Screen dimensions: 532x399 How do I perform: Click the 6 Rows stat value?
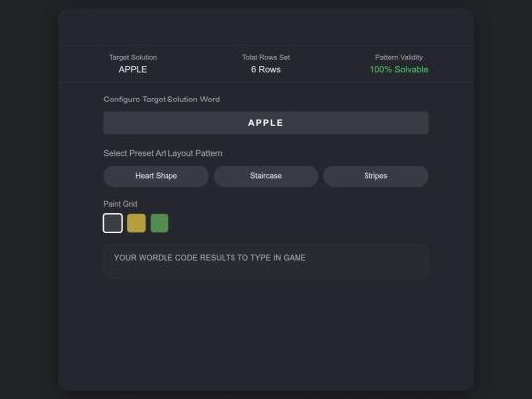point(266,69)
